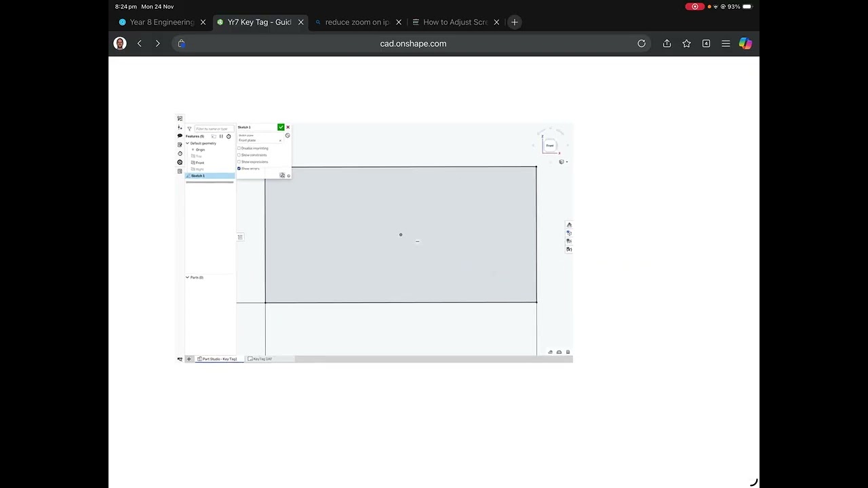Toggle the rollback bar pause icon
This screenshot has height=488, width=868.
click(x=221, y=136)
